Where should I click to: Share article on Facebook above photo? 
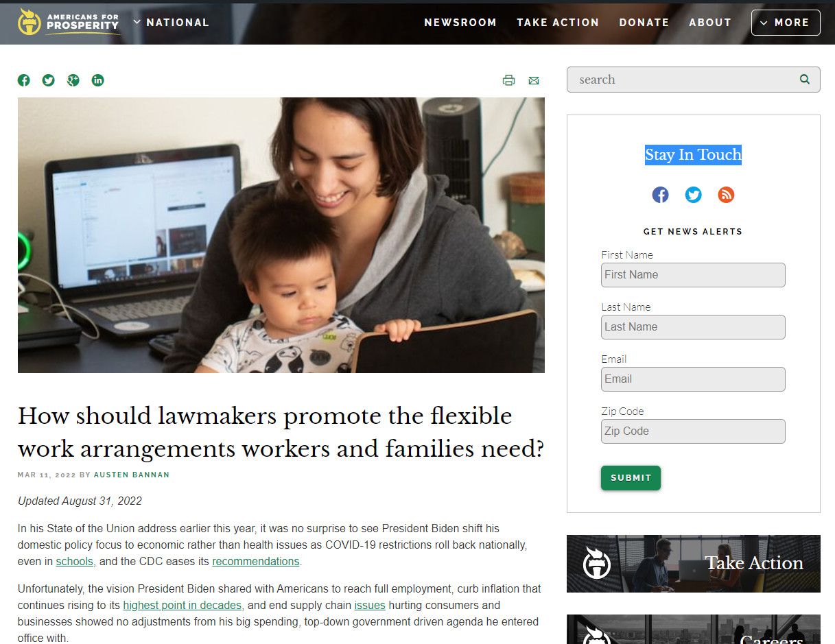24,80
